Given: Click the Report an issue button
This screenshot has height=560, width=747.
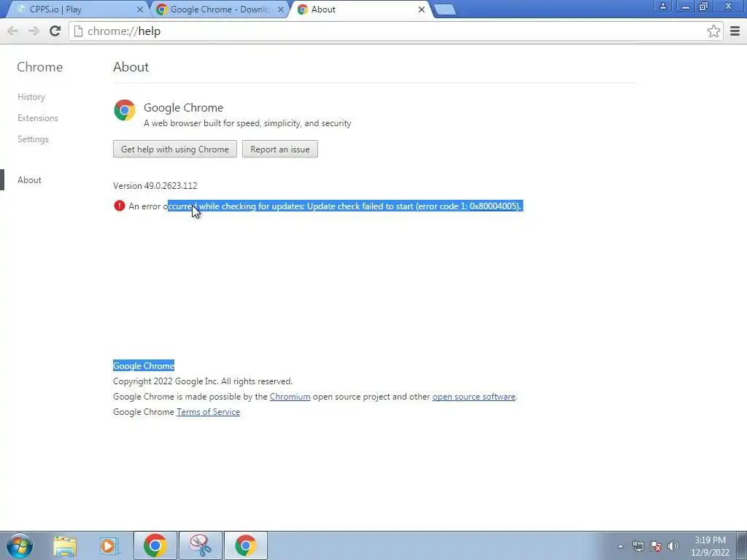Looking at the screenshot, I should pos(279,149).
